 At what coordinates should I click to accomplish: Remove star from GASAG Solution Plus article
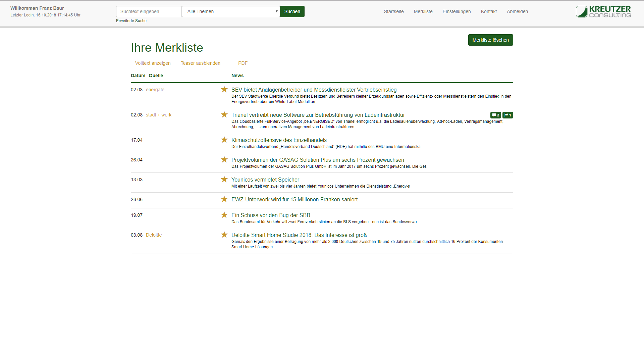(224, 160)
